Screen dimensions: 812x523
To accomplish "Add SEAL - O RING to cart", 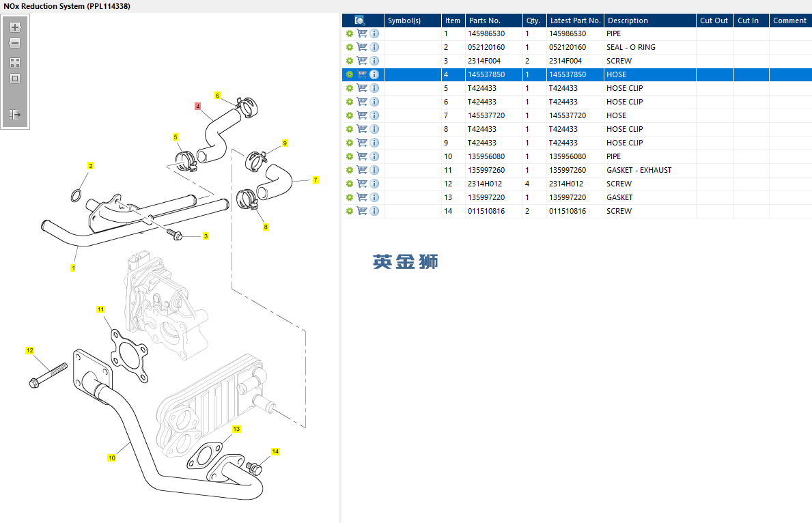I will (362, 47).
